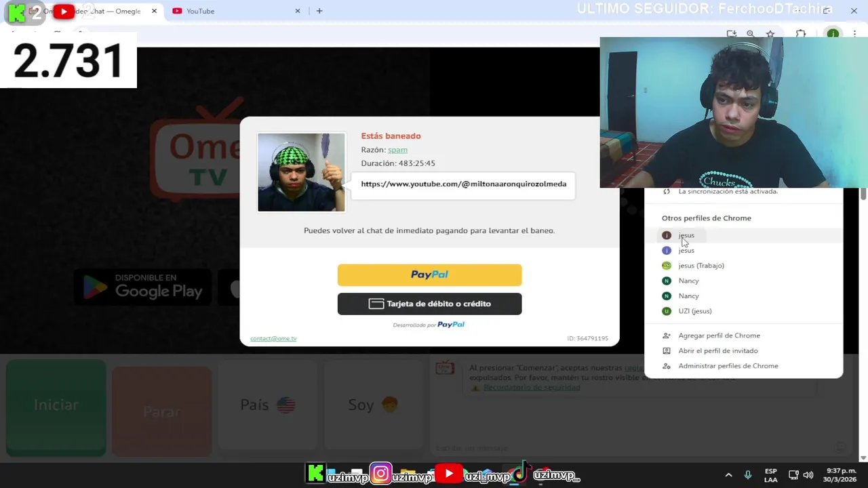Click the sync status icon in profile menu
The height and width of the screenshot is (488, 868).
(667, 191)
